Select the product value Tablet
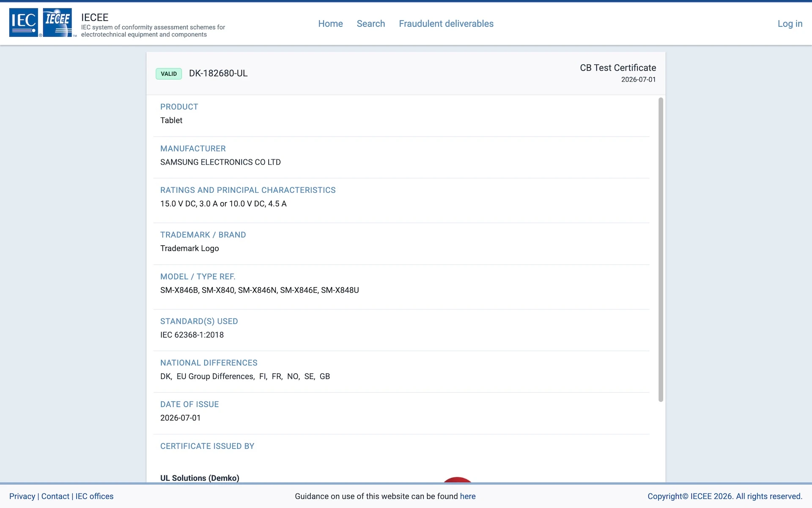Image resolution: width=812 pixels, height=508 pixels. click(x=171, y=121)
